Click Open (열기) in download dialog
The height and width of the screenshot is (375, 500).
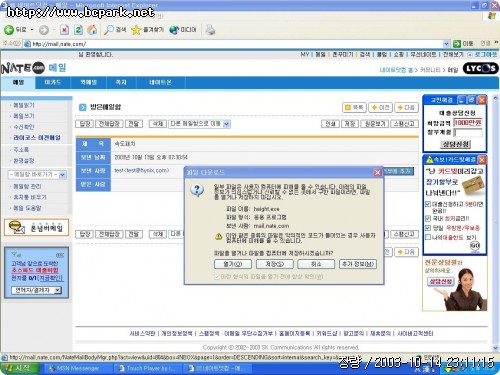tap(233, 264)
